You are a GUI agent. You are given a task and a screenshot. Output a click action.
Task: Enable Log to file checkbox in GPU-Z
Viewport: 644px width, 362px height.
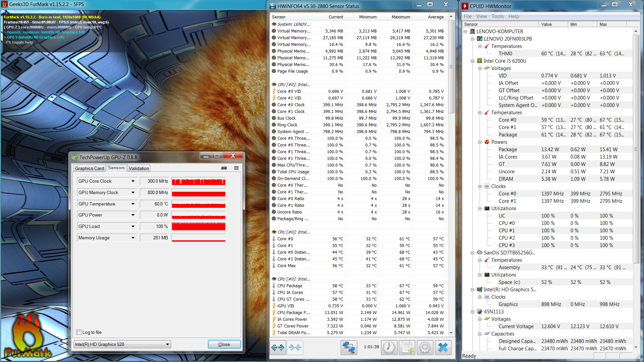click(79, 332)
